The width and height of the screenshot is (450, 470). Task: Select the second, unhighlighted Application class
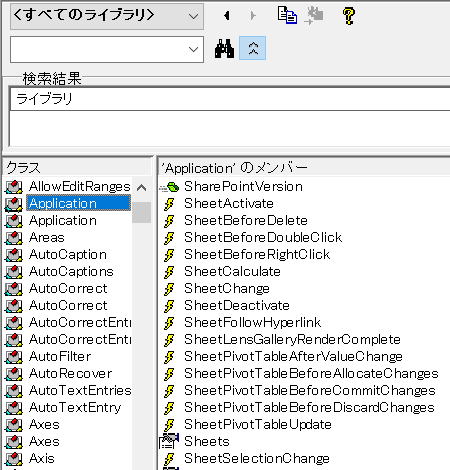tap(63, 220)
